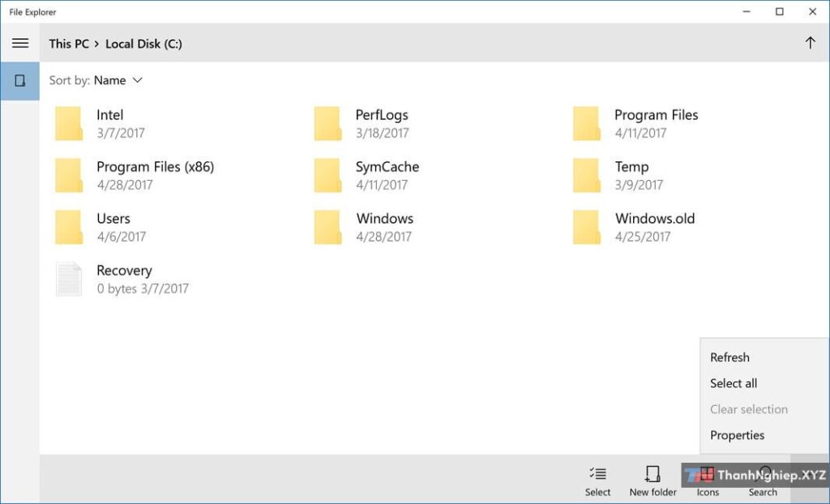830x504 pixels.
Task: Activate the Select checklist tool in the bottom bar
Action: point(597,481)
